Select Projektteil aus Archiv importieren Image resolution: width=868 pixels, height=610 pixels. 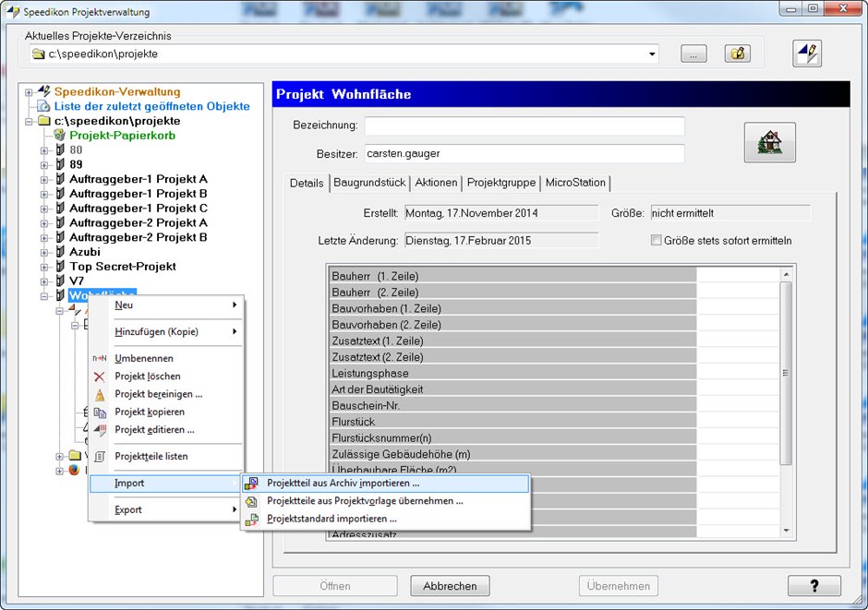point(385,484)
